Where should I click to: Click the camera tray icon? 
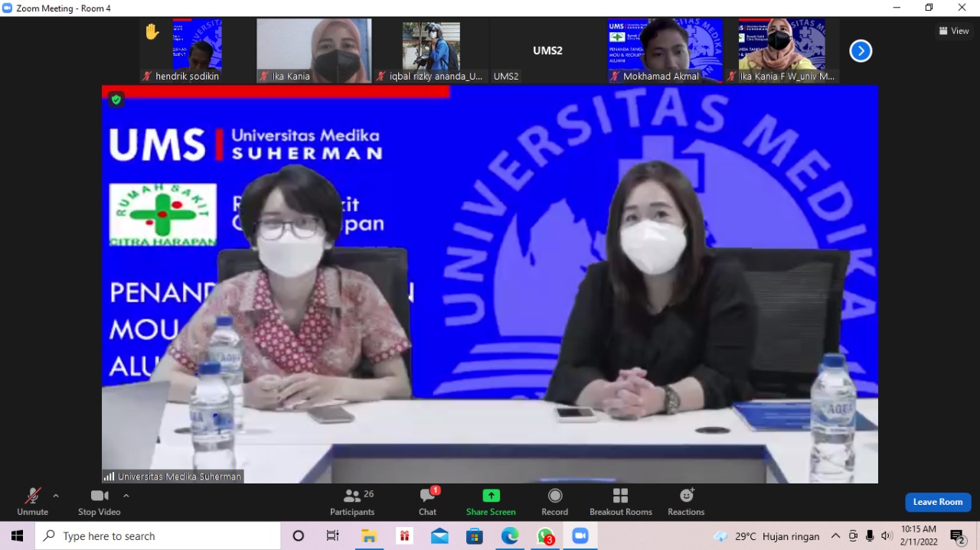[853, 536]
